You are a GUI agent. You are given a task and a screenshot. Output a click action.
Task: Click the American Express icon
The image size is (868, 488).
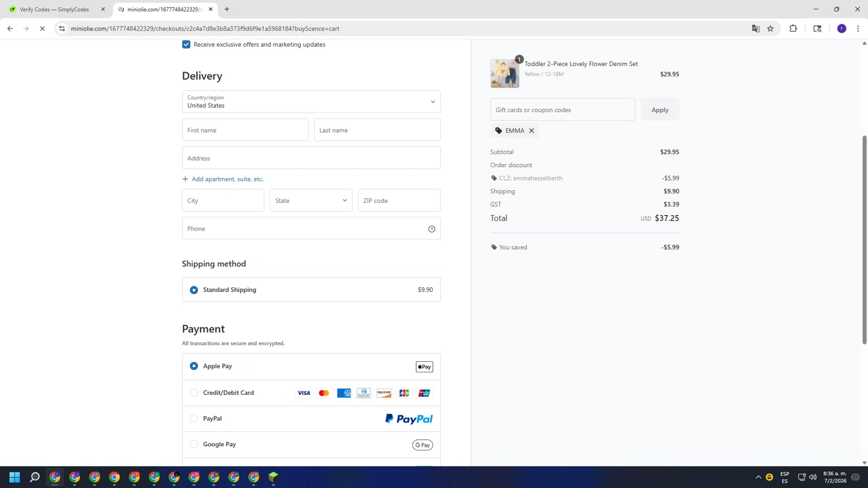point(344,393)
